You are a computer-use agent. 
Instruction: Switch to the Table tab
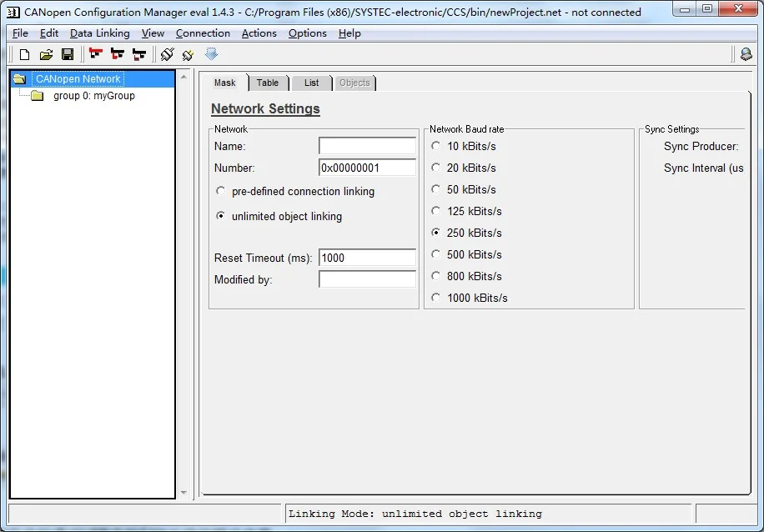[x=268, y=83]
